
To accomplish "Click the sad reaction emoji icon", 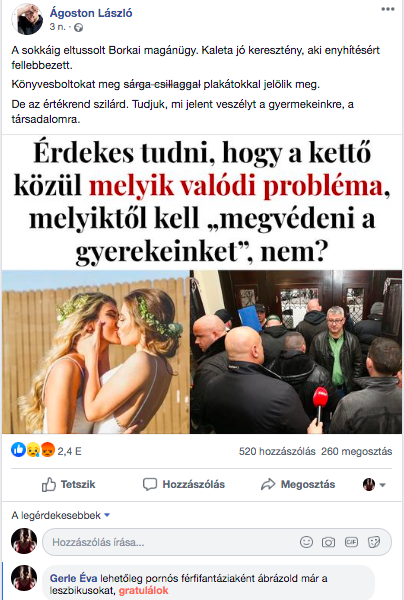I will coord(33,450).
